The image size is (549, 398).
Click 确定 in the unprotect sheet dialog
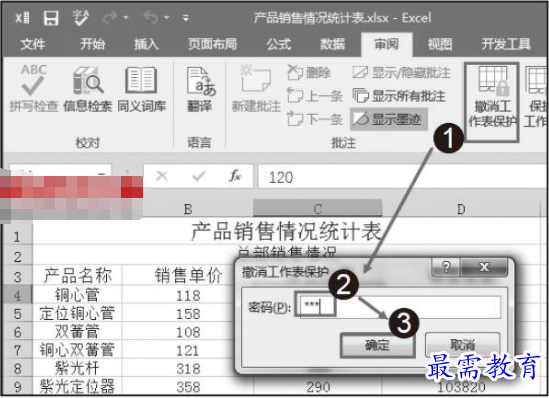(377, 345)
